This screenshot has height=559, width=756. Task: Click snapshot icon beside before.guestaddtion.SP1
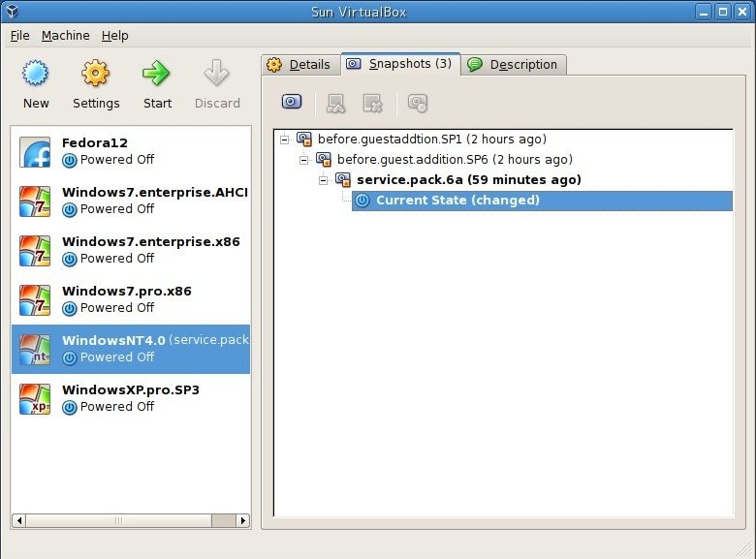(x=303, y=140)
